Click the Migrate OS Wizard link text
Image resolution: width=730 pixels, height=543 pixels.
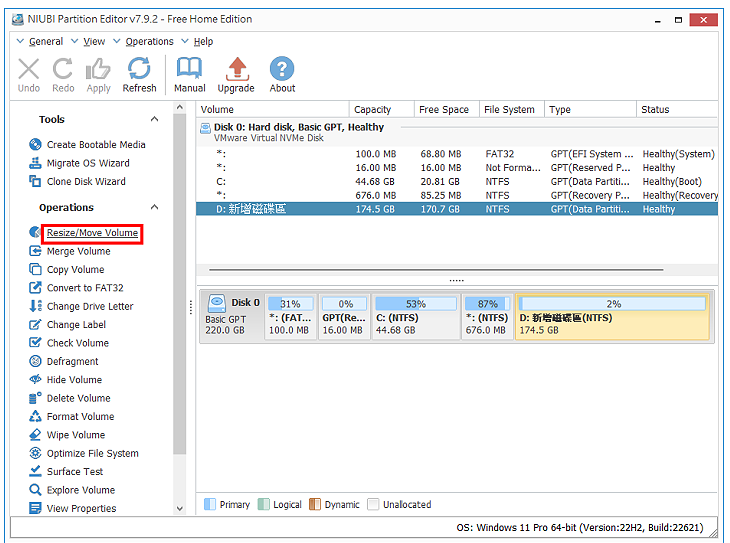[x=88, y=163]
